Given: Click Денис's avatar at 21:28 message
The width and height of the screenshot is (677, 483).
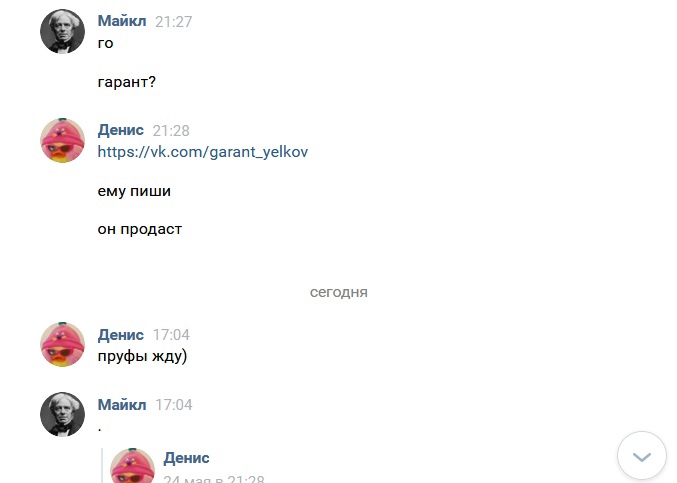Looking at the screenshot, I should click(62, 140).
